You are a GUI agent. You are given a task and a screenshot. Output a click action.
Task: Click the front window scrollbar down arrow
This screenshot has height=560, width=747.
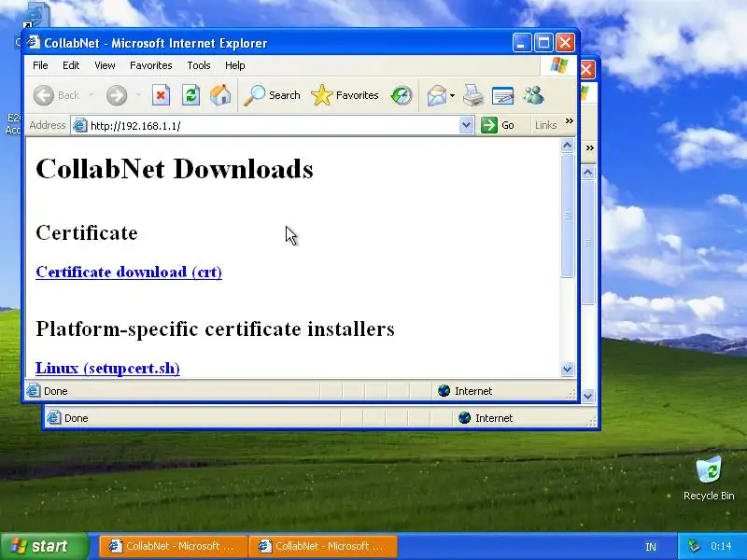567,369
